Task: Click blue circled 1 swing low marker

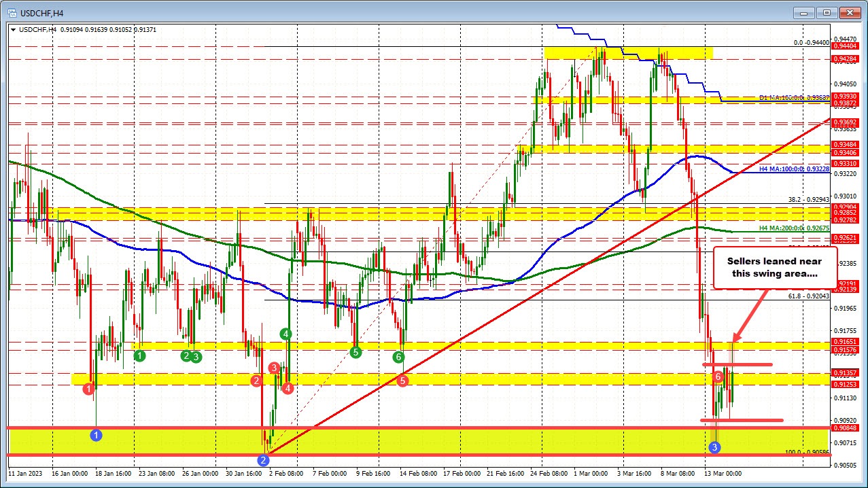Action: click(x=96, y=436)
